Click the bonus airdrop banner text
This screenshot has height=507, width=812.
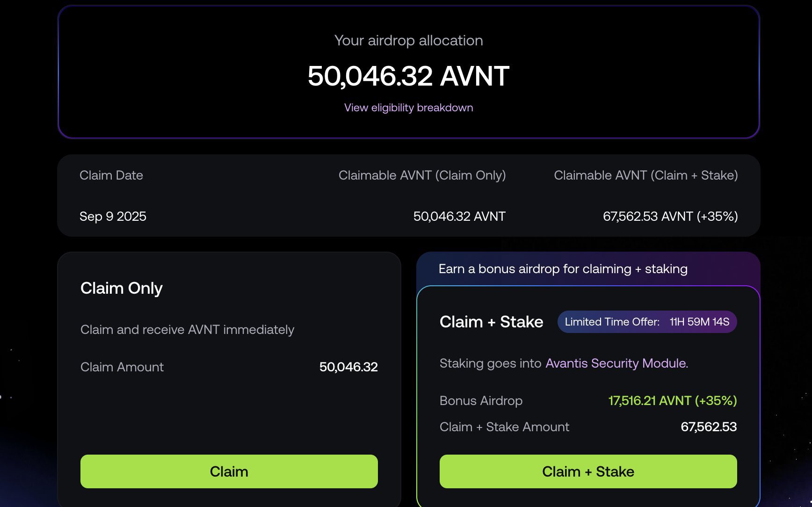563,268
